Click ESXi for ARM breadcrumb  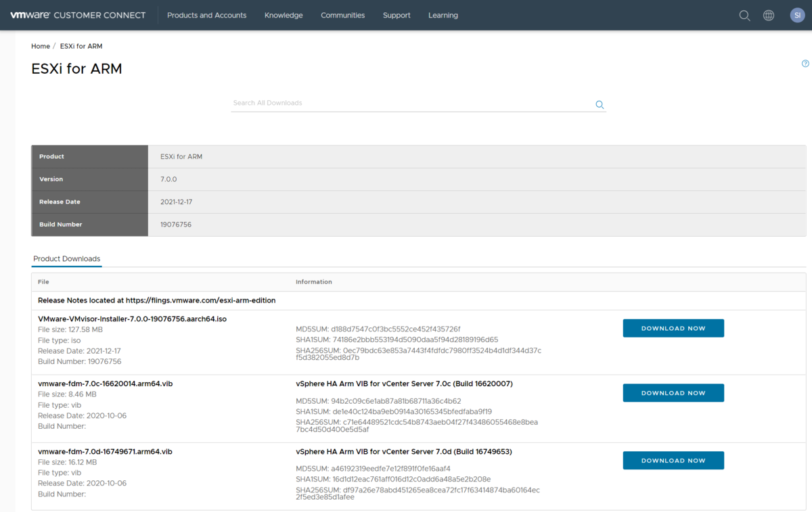tap(81, 46)
